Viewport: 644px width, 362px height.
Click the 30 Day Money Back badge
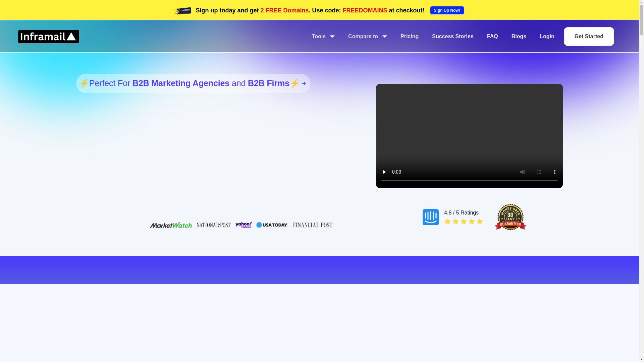511,217
